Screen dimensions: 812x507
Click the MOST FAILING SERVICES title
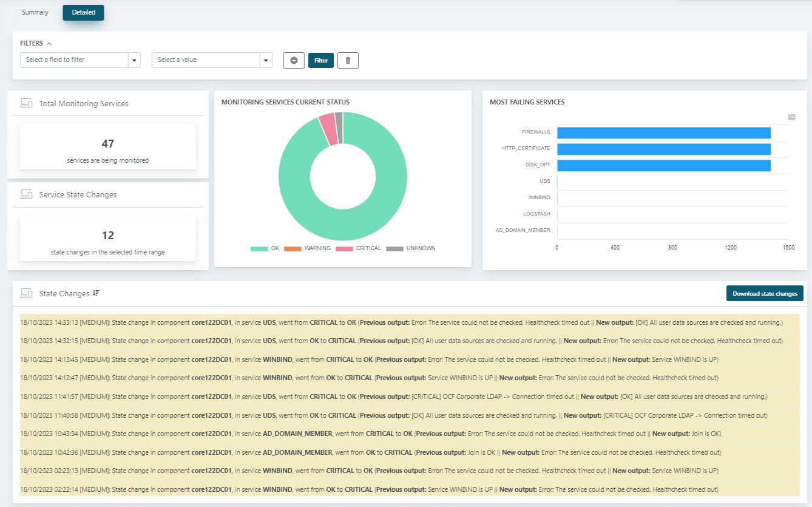[527, 102]
